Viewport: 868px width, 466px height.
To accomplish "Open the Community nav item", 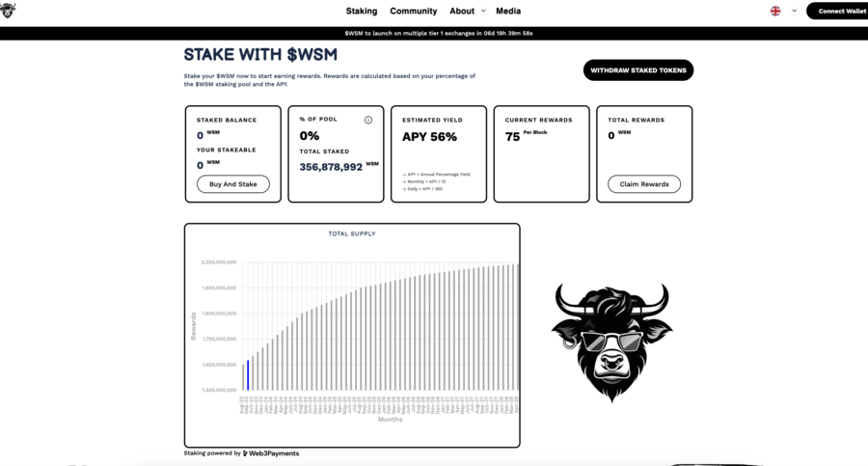I will (413, 11).
